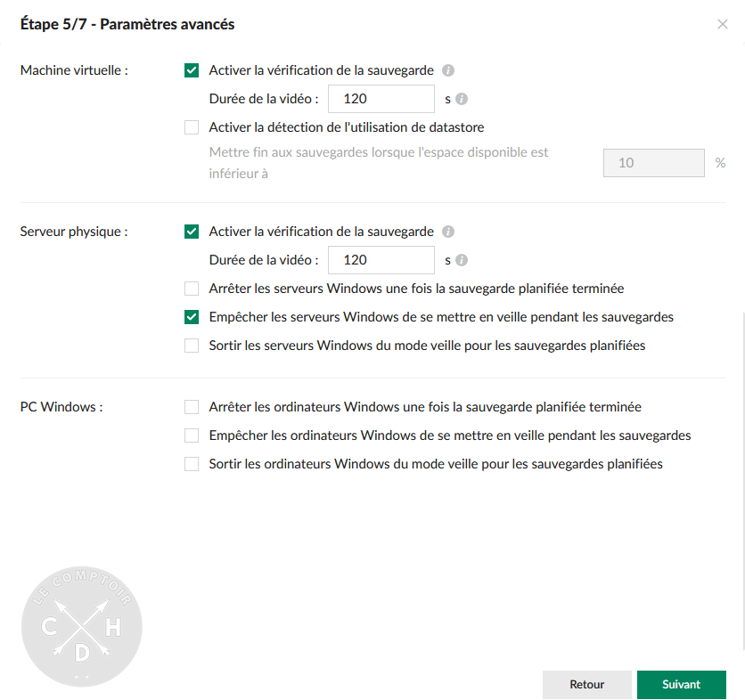This screenshot has height=700, width=745.
Task: Close the Paramètres avancés wizard
Action: pos(723,25)
